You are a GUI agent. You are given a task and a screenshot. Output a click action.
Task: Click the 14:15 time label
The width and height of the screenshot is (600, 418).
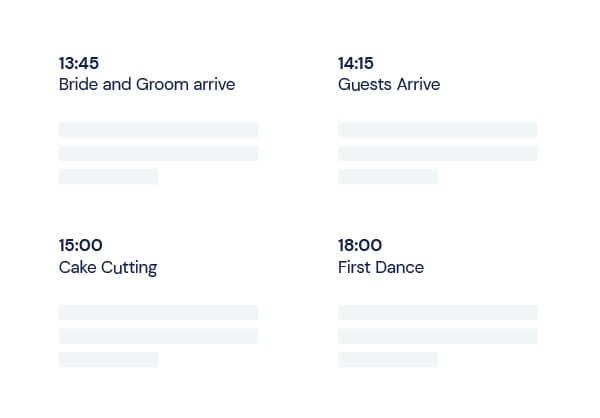[x=356, y=63]
